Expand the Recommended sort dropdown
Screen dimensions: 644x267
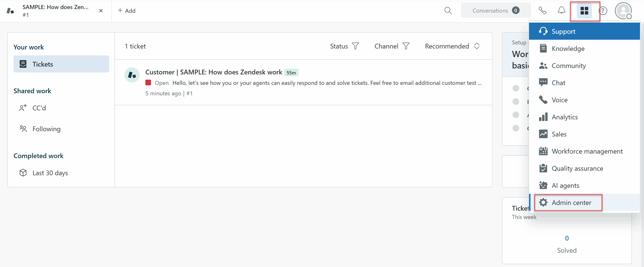click(452, 46)
